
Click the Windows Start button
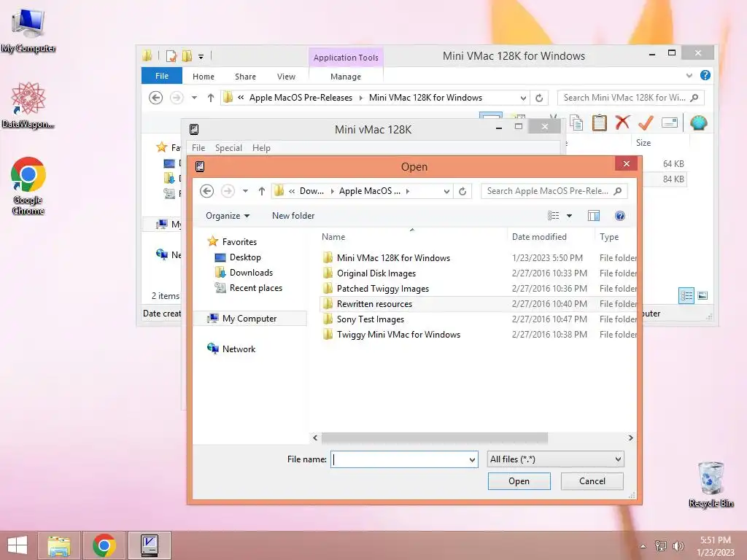pos(18,545)
